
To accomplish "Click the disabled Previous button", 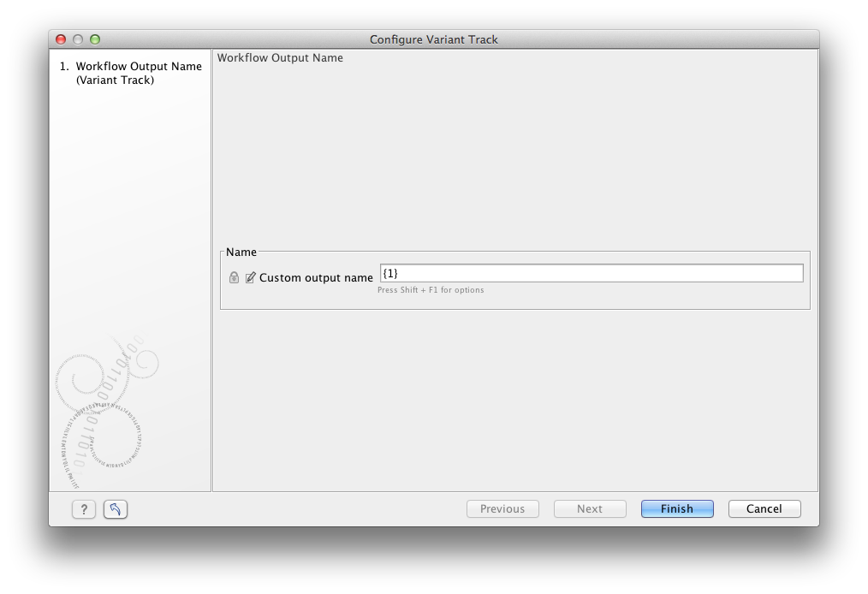I will tap(502, 508).
